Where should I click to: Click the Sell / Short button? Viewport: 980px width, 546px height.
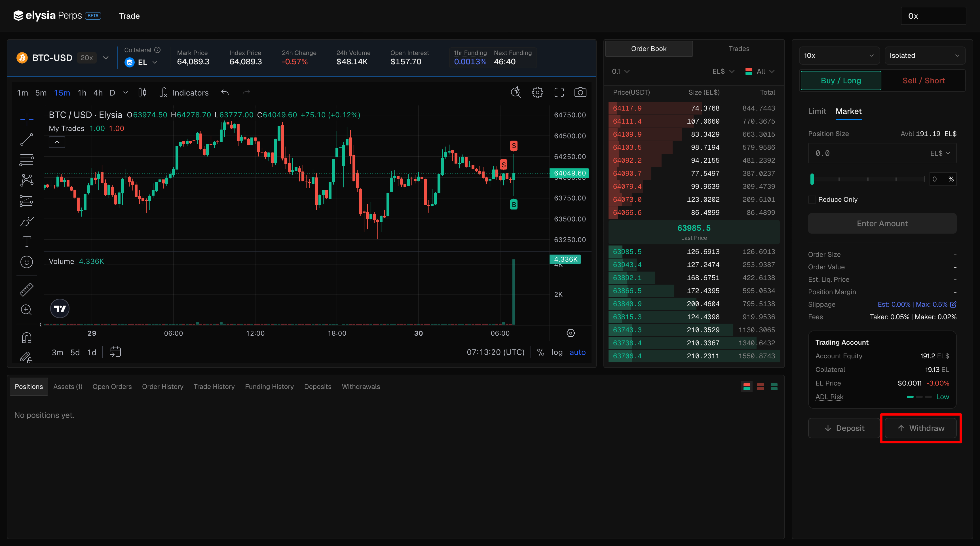click(x=923, y=81)
